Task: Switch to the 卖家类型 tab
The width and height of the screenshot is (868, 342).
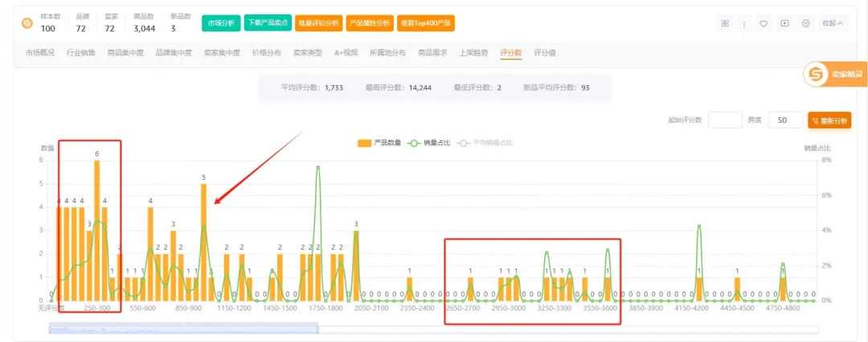Action: click(307, 53)
